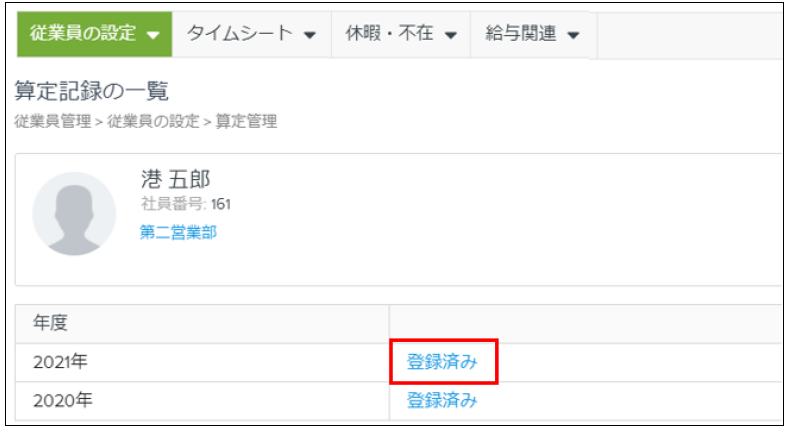Open the 従業員の設定 menu tab
The image size is (788, 432).
coord(94,34)
